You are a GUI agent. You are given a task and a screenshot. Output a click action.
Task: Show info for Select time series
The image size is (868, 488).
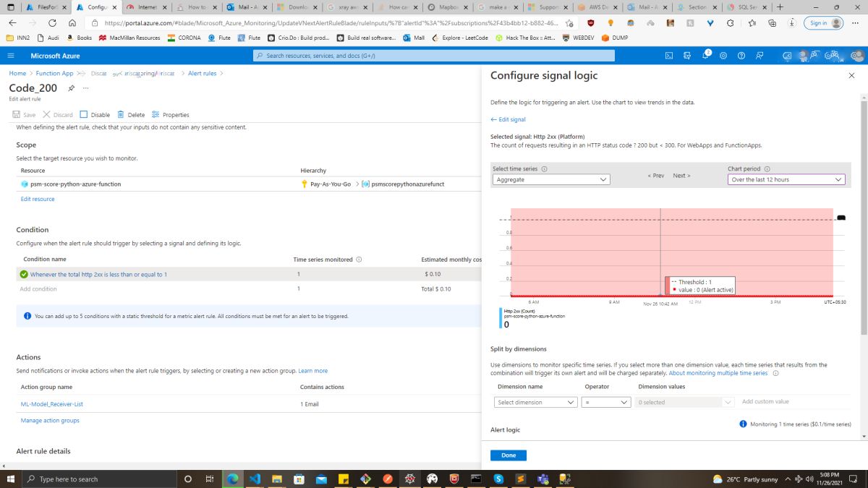pos(545,169)
